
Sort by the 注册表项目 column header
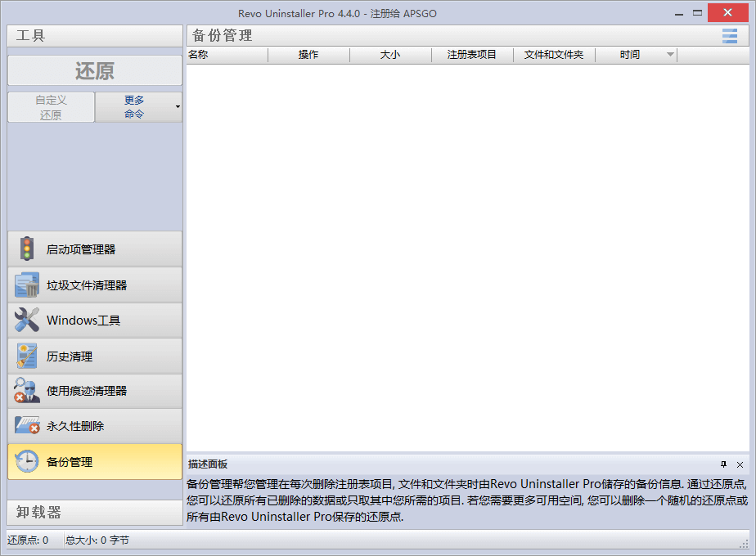pos(472,55)
